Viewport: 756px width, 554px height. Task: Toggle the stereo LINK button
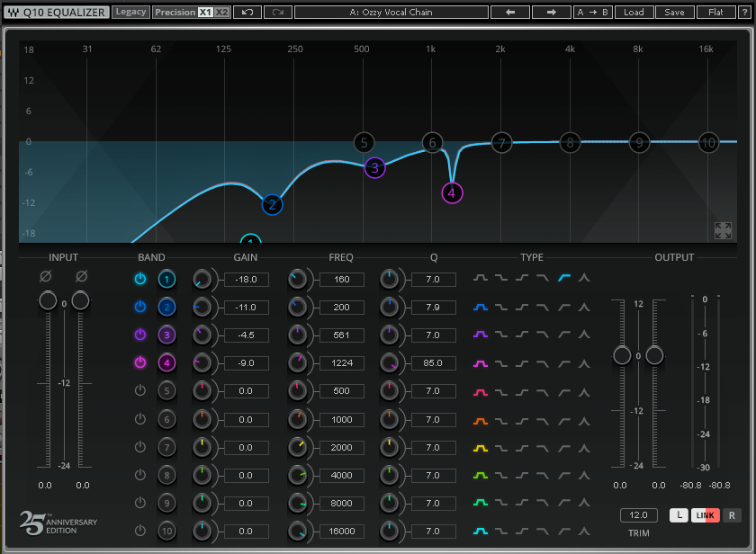point(705,515)
